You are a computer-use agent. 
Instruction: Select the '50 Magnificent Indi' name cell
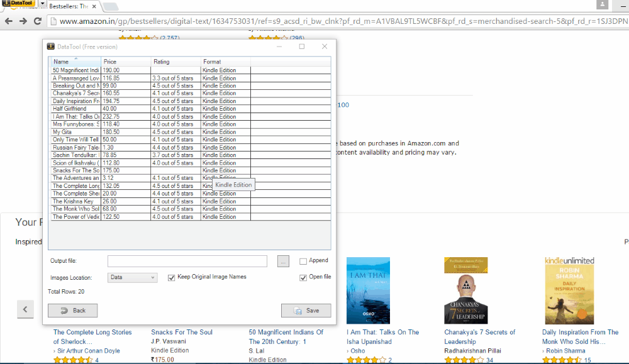click(x=76, y=70)
